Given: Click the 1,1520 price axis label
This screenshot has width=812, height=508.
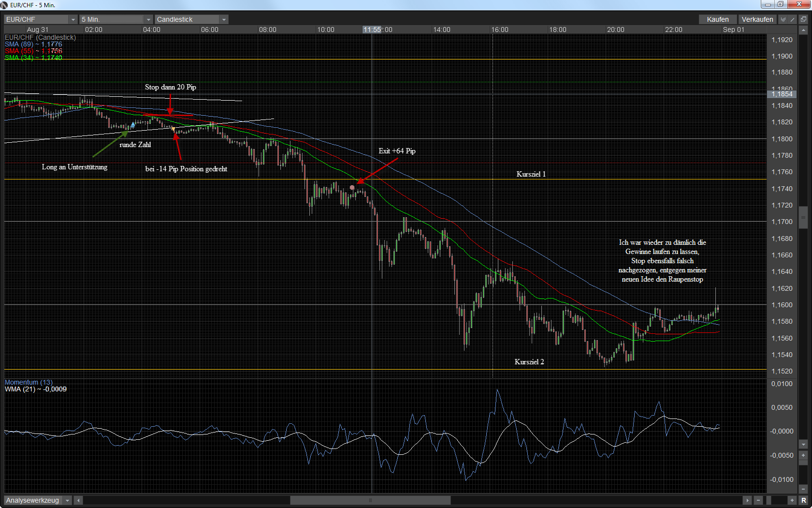Looking at the screenshot, I should tap(782, 371).
